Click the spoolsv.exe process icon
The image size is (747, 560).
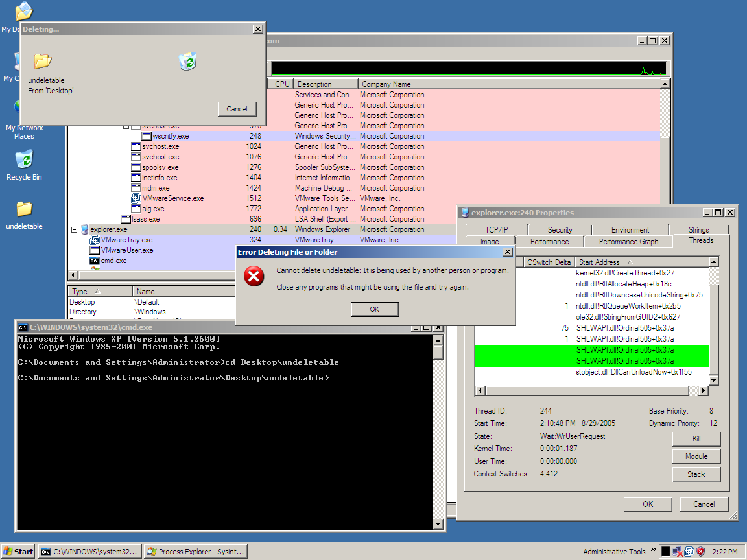coord(136,167)
